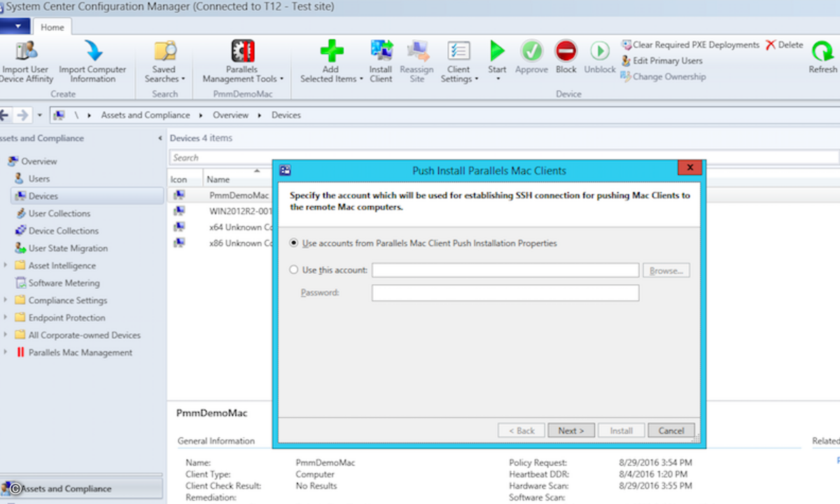Select Users in the navigation tree
Image resolution: width=840 pixels, height=504 pixels.
[39, 178]
